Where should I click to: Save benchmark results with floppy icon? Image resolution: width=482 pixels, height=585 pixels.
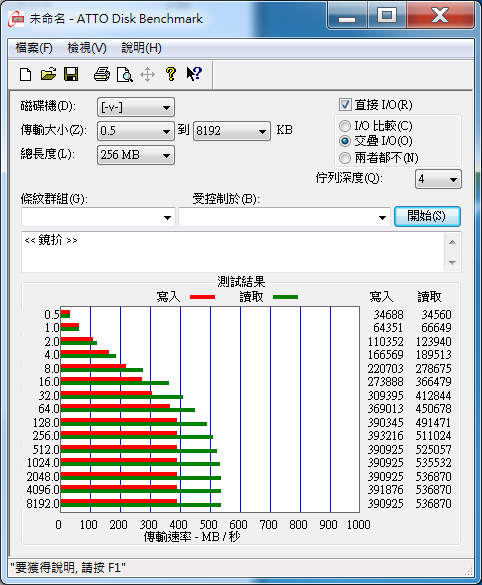(x=71, y=74)
